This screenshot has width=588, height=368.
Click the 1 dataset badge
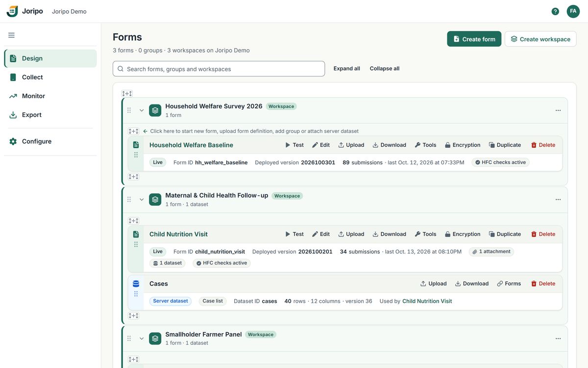[168, 263]
